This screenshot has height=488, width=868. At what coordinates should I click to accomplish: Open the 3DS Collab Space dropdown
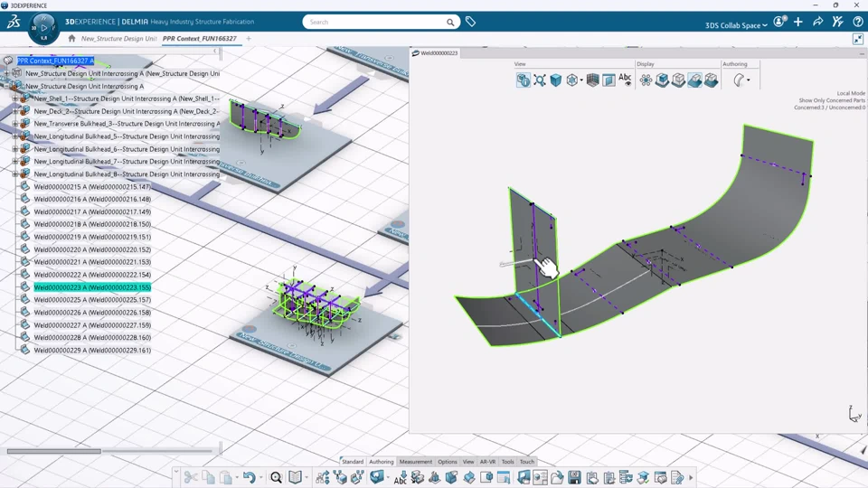[736, 25]
